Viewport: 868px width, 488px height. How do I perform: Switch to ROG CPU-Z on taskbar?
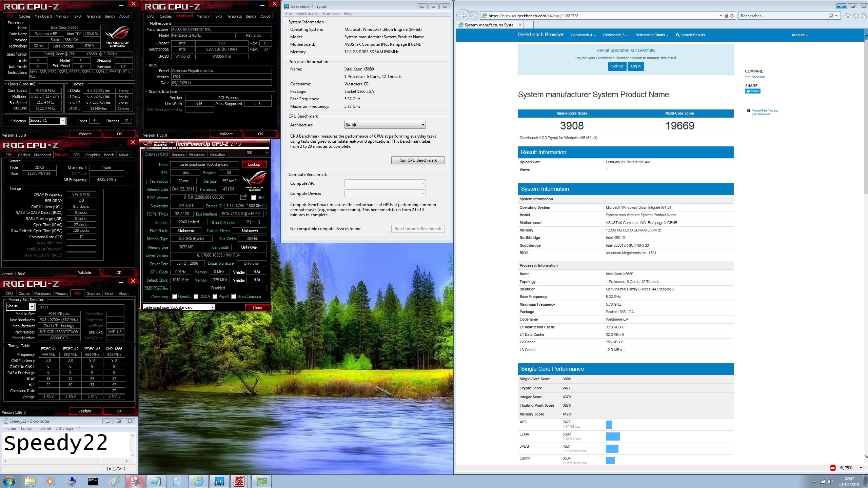(239, 481)
